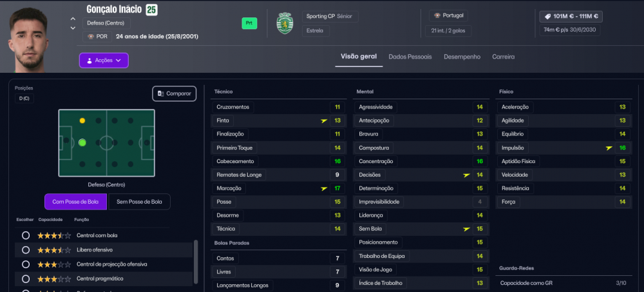Click Gonçalo Inácio's portrait photo
Image resolution: width=644 pixels, height=292 pixels.
tap(29, 39)
